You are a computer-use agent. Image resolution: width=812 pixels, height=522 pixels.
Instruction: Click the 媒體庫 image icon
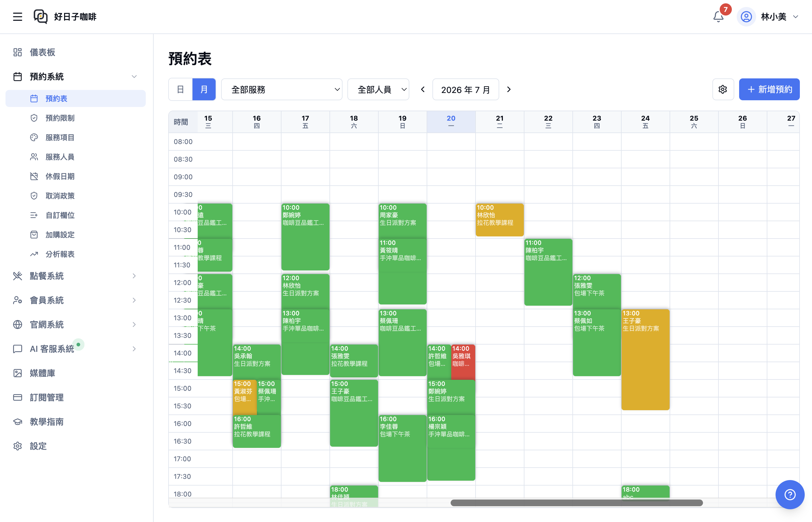point(18,373)
